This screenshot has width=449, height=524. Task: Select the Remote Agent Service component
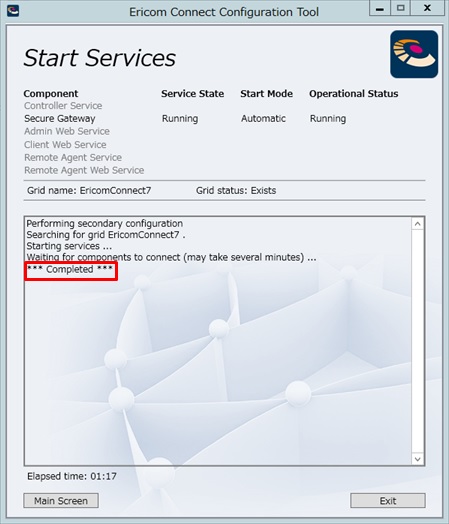73,157
